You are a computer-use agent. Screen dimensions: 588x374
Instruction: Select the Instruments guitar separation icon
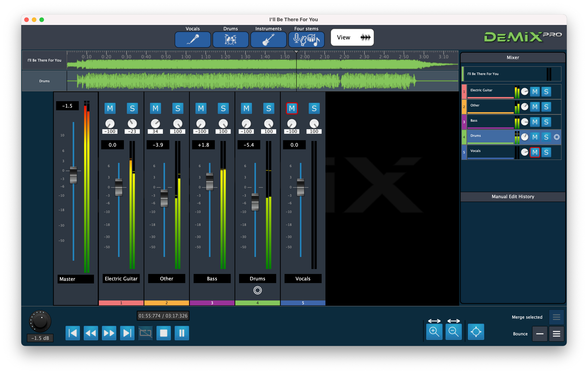(x=268, y=39)
